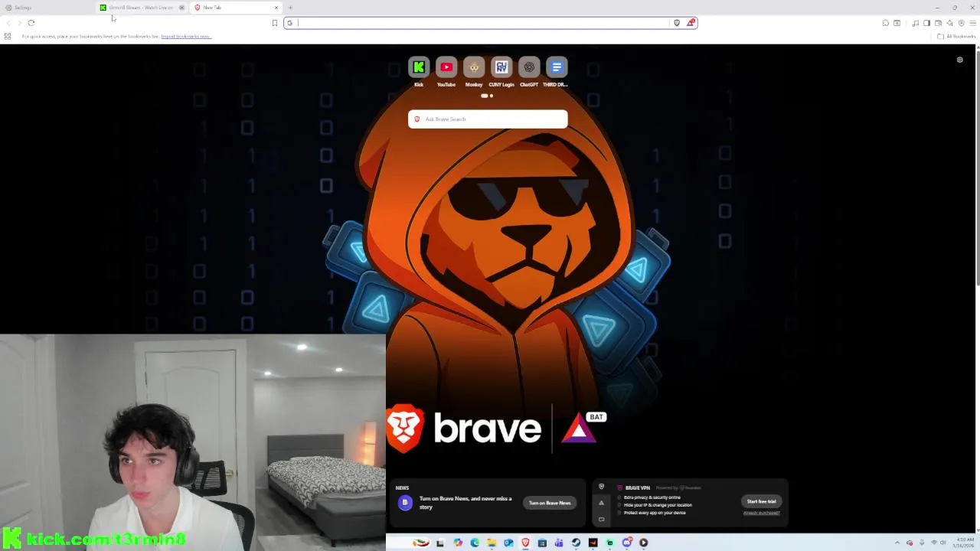Open the YouTube shortcut tile

pyautogui.click(x=446, y=67)
